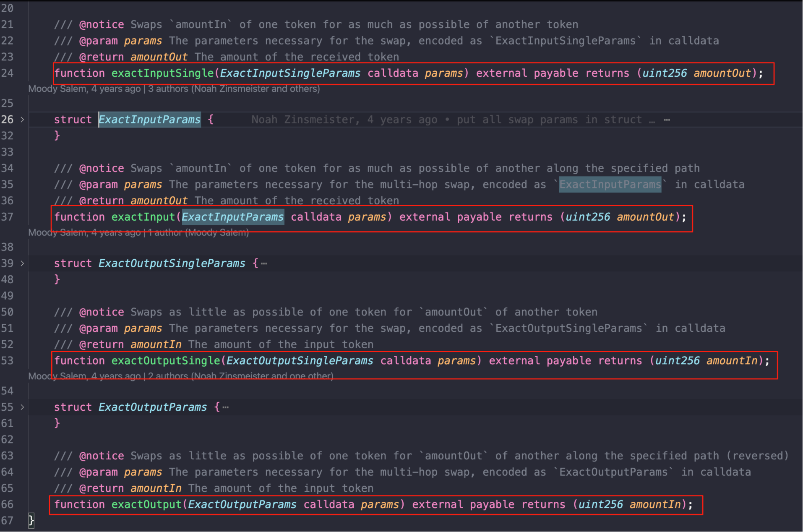Click the closing brace on line 67

click(x=31, y=521)
